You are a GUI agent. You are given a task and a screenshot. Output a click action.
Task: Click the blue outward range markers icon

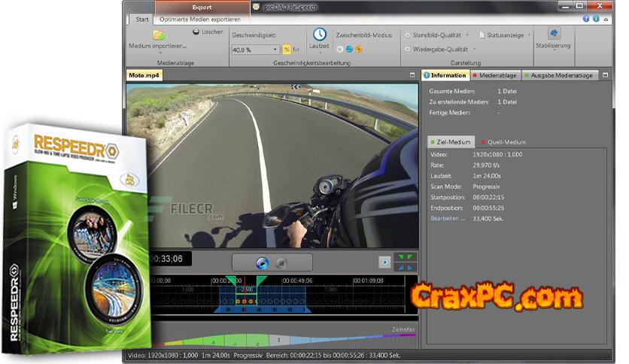(x=406, y=267)
